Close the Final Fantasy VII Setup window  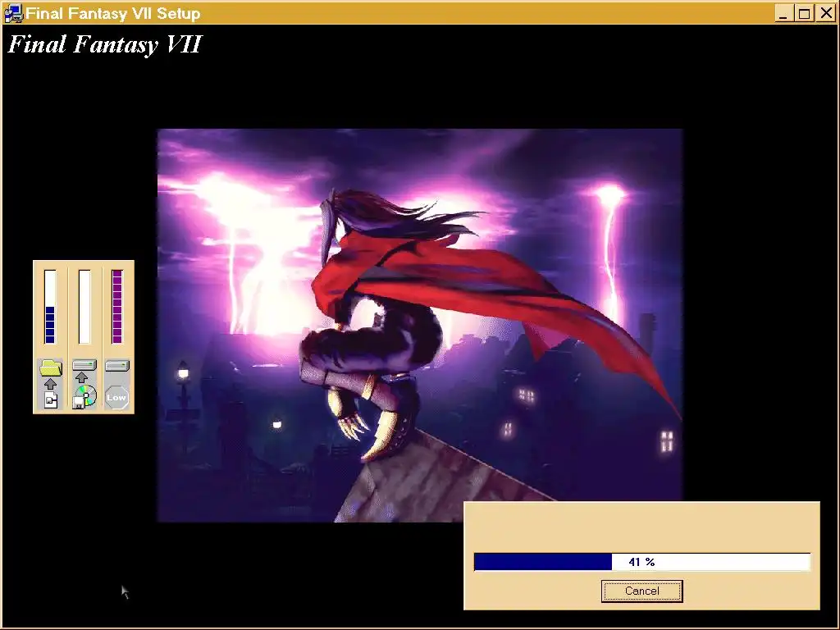(826, 13)
